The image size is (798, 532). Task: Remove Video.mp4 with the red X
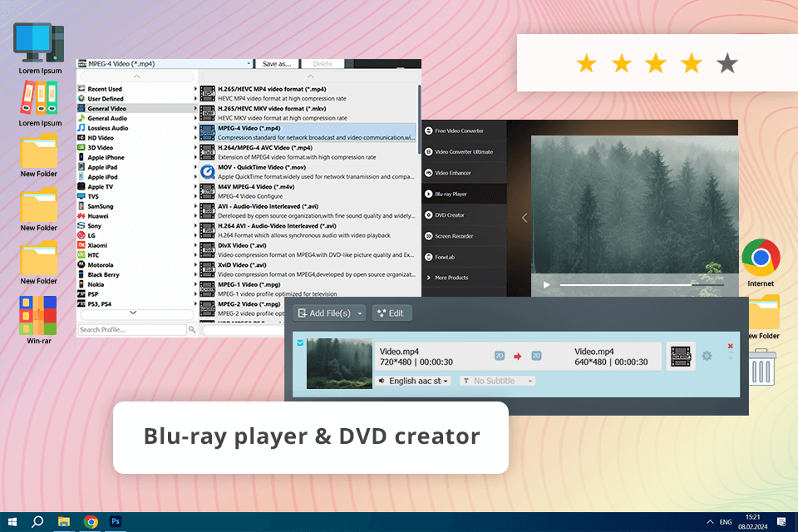tap(731, 346)
